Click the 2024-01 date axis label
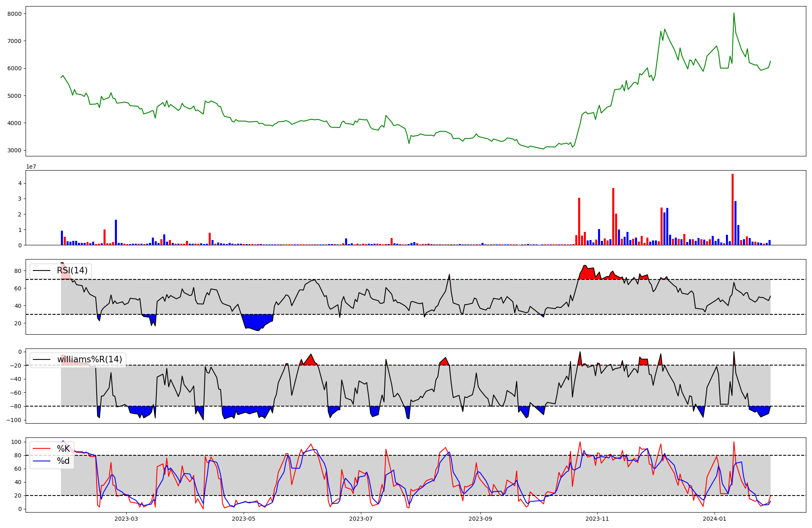 [715, 519]
